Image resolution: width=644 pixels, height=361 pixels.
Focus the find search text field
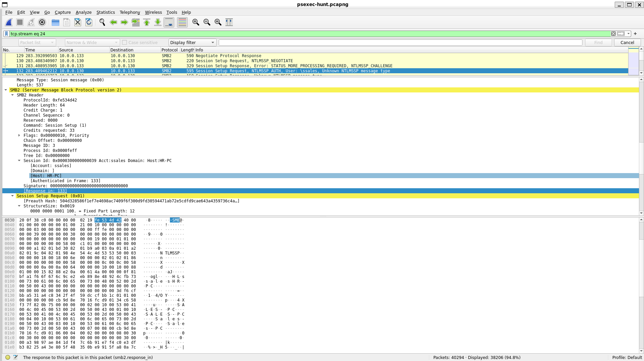tap(400, 42)
